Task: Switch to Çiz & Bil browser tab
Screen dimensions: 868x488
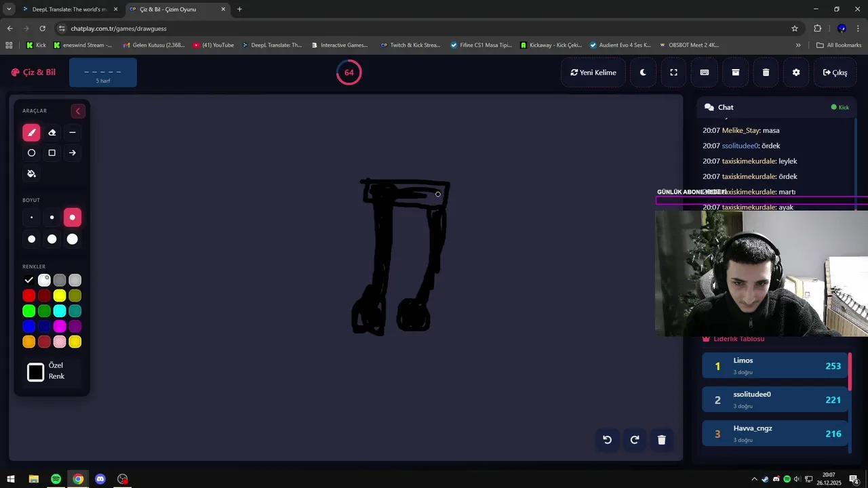Action: (x=176, y=9)
